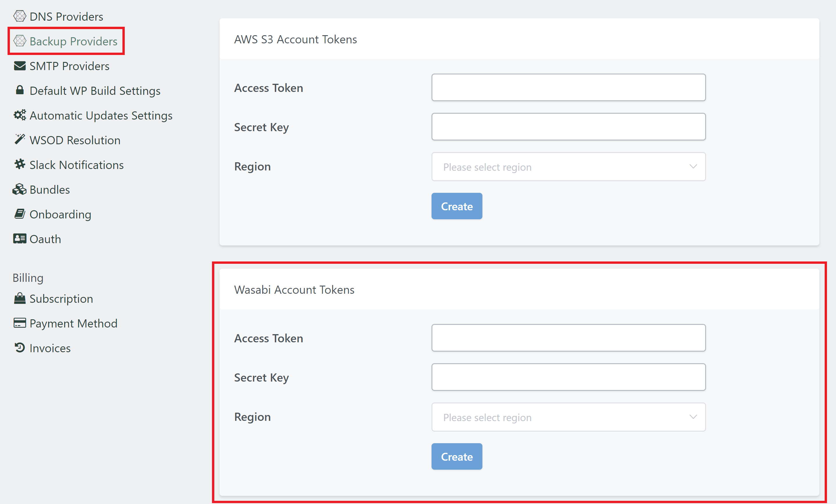Image resolution: width=836 pixels, height=504 pixels.
Task: Focus the Wasabi Access Token field
Action: (x=568, y=338)
